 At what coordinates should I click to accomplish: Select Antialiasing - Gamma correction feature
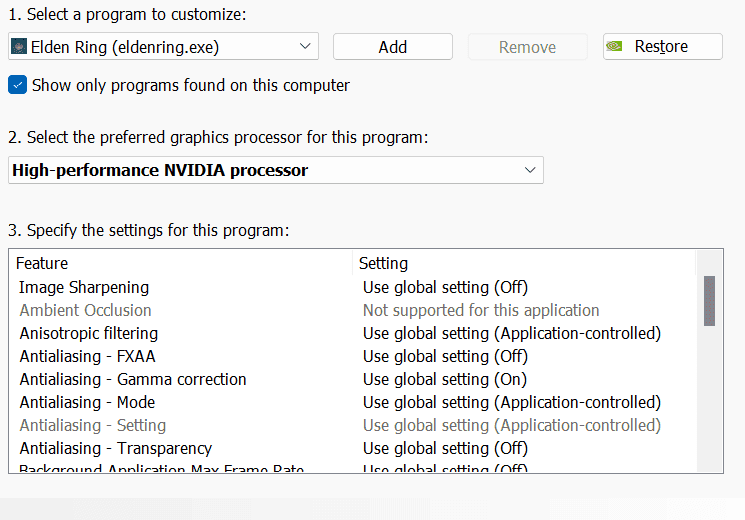pyautogui.click(x=133, y=379)
